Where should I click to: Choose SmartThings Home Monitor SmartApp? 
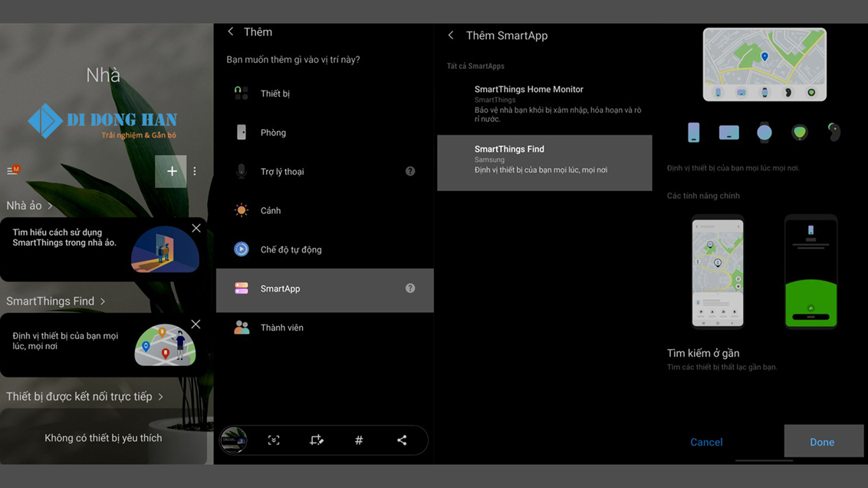click(x=544, y=104)
